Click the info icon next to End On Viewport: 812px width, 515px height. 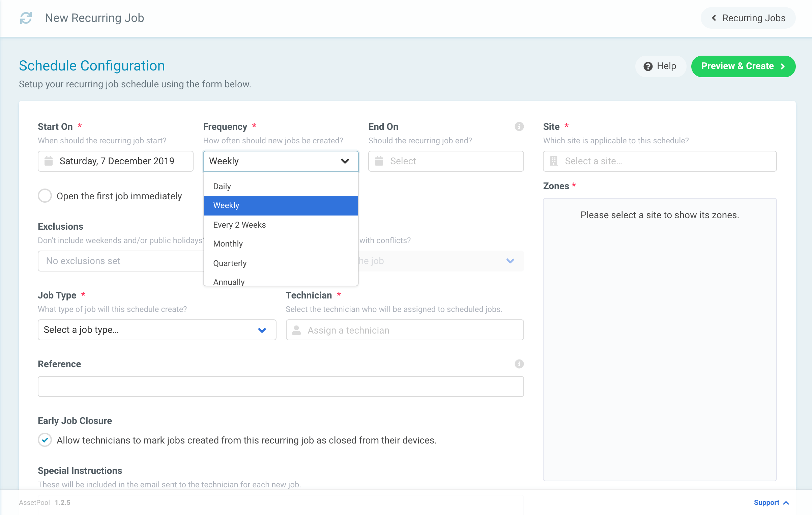pos(519,126)
